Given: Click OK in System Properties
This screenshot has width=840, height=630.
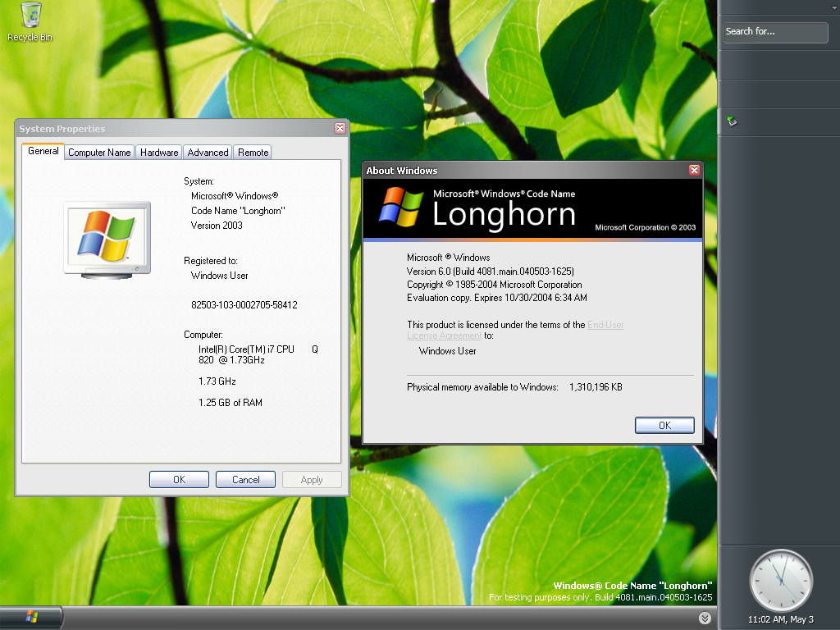Looking at the screenshot, I should click(x=179, y=479).
